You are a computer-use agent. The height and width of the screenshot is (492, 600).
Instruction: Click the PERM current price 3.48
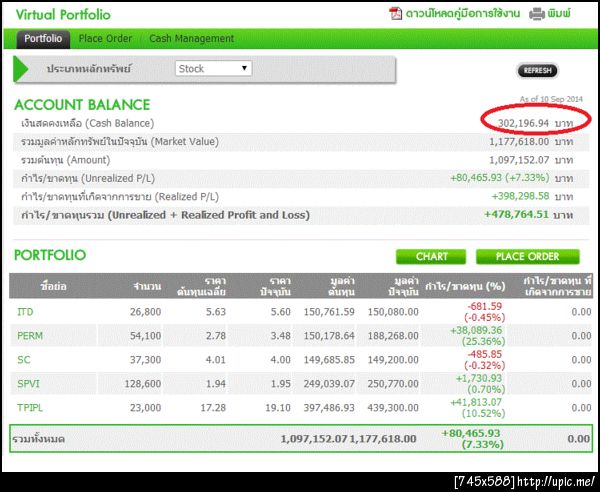[280, 336]
